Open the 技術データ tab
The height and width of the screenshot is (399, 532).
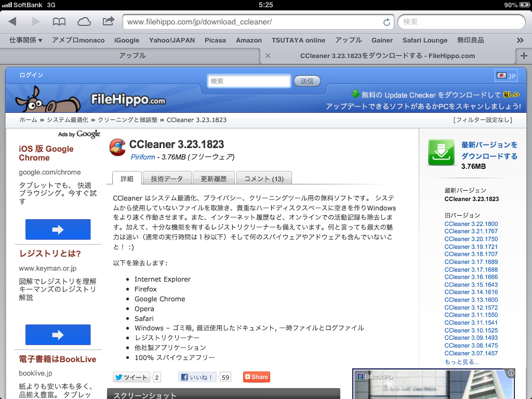[167, 179]
